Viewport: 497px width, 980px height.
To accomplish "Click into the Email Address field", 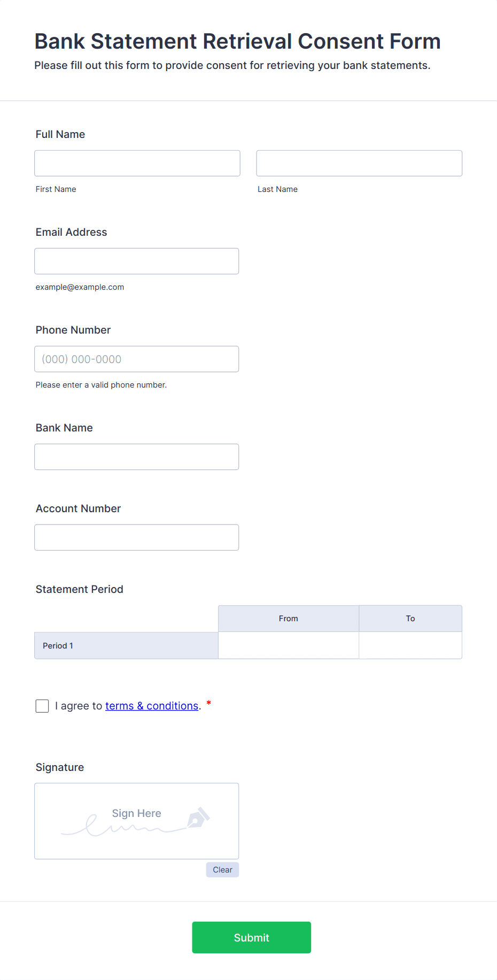I will click(x=137, y=261).
